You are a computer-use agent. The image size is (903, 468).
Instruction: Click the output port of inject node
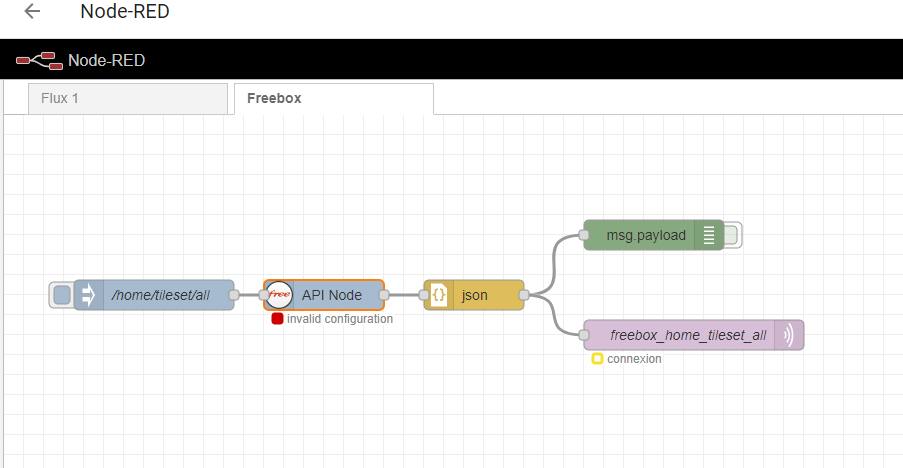pos(234,295)
